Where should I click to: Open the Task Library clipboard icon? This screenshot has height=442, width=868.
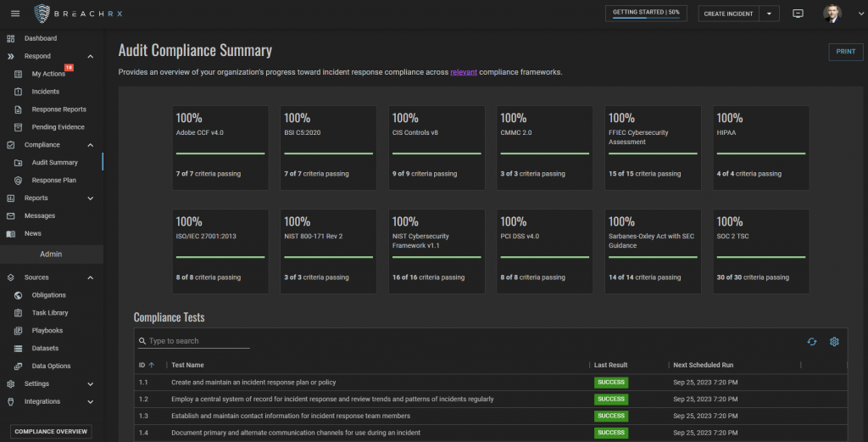[x=19, y=313]
